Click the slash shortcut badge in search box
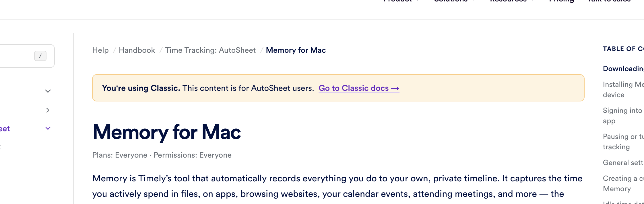 pyautogui.click(x=40, y=56)
